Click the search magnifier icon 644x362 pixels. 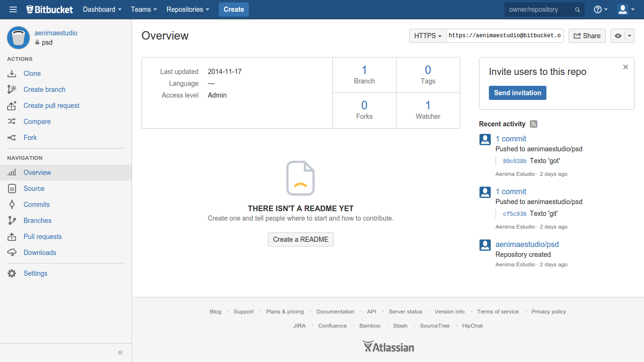coord(578,10)
